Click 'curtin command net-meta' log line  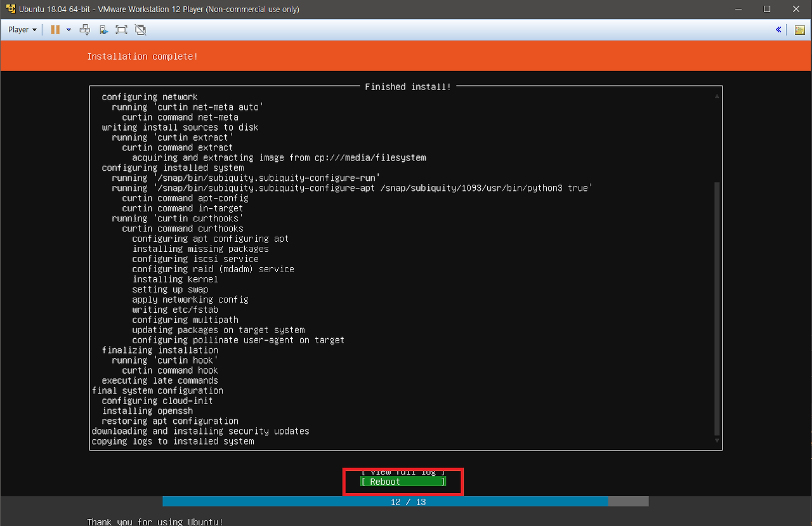coord(180,117)
